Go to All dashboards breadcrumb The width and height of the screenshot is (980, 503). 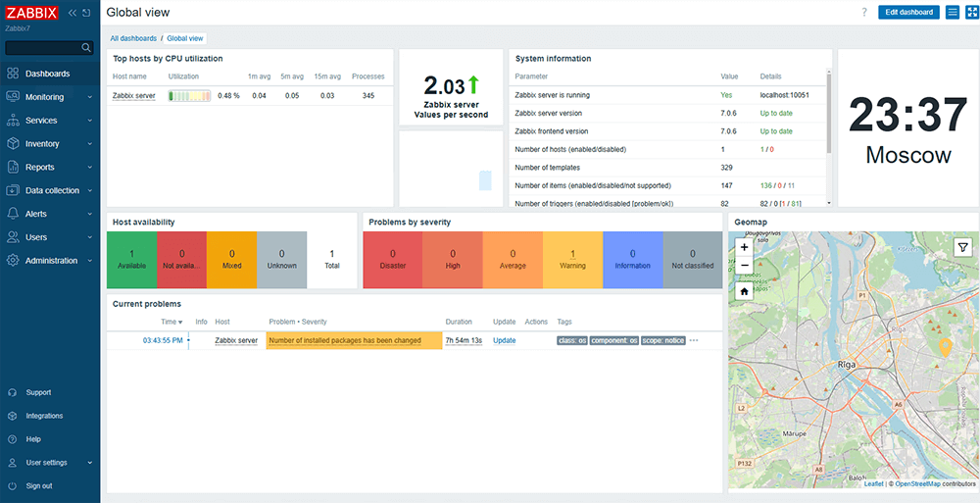(x=133, y=38)
